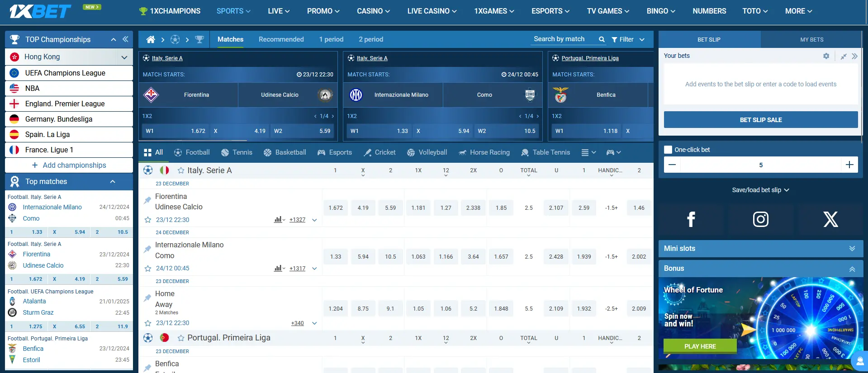Favorite the Internazionale vs Como match star

tap(147, 269)
